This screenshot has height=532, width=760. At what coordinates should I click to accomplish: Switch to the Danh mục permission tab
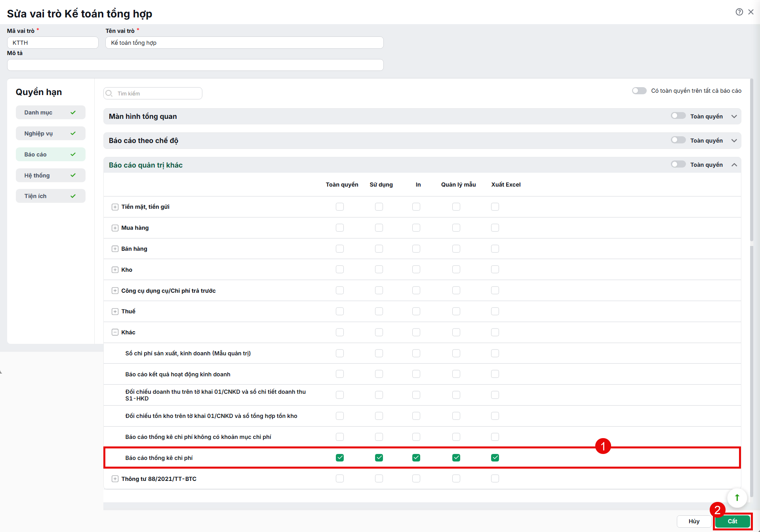point(51,113)
